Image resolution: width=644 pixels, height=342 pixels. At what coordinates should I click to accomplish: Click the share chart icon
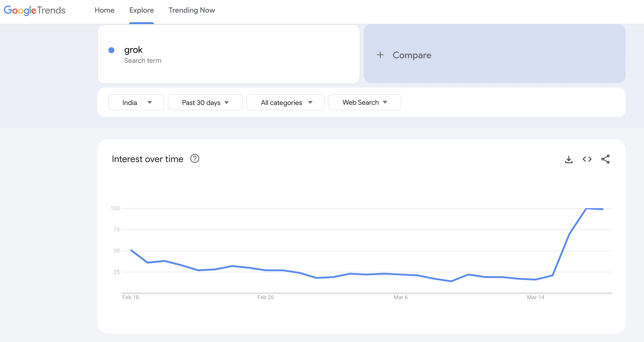(605, 159)
